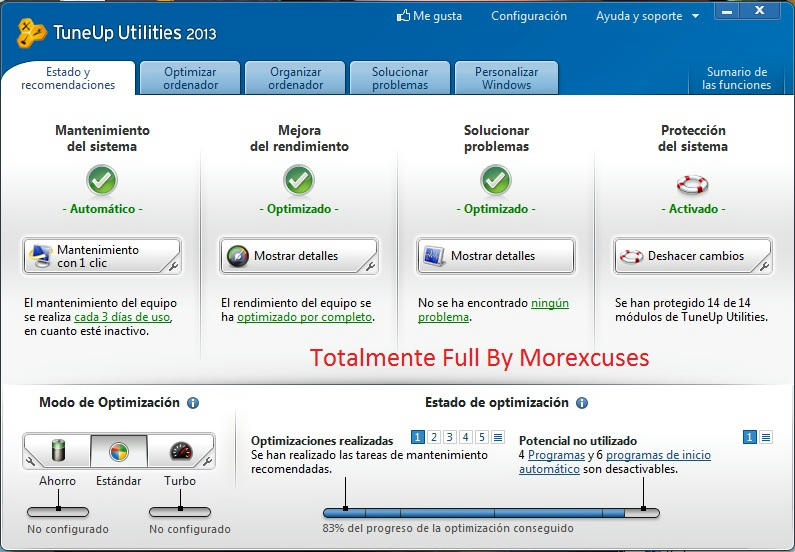795x552 pixels.
Task: Click info icon beside Estado de optimización
Action: tap(582, 403)
